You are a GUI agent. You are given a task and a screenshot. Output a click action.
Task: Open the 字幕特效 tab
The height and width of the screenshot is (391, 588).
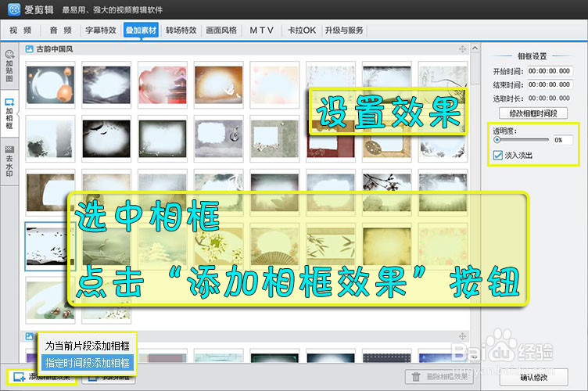point(101,30)
